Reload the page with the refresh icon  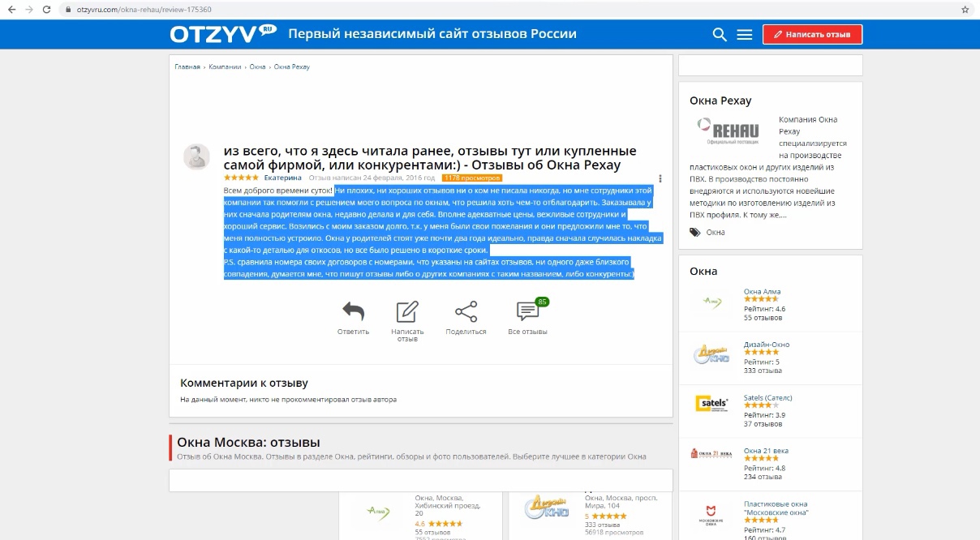tap(47, 9)
